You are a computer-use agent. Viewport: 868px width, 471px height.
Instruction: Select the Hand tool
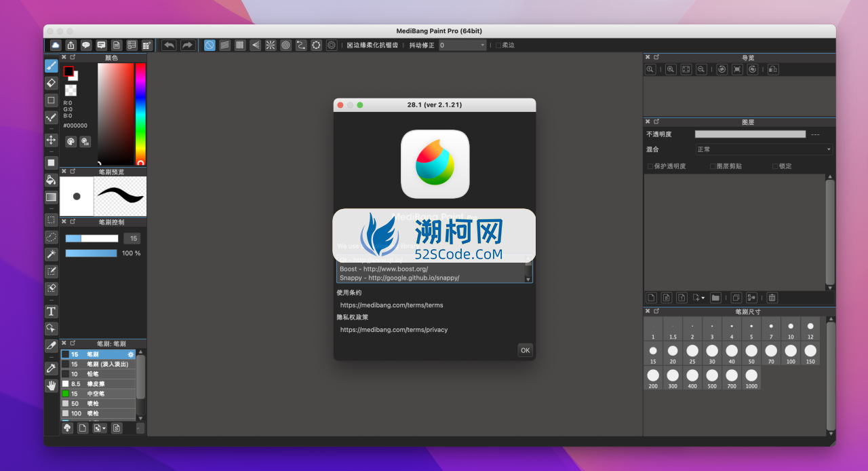point(51,385)
